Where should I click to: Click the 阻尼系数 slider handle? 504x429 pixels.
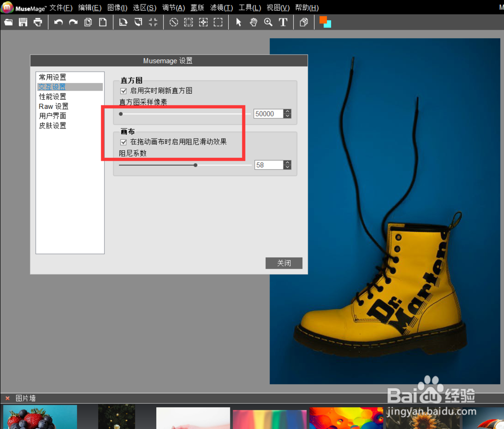coord(196,165)
